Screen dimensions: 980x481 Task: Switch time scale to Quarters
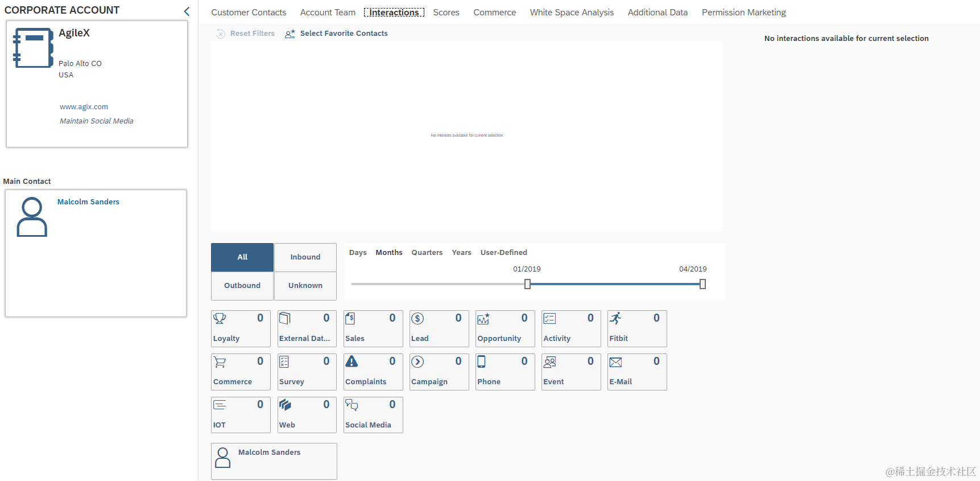coord(427,253)
